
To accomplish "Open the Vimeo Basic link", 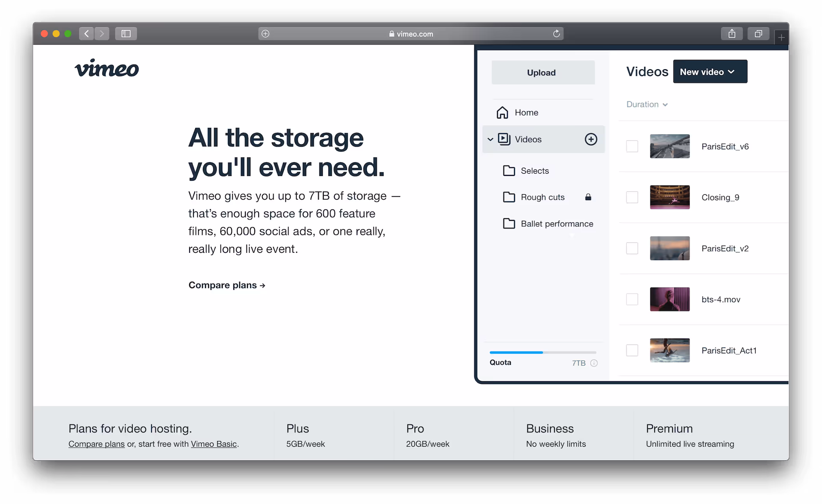I will point(214,444).
